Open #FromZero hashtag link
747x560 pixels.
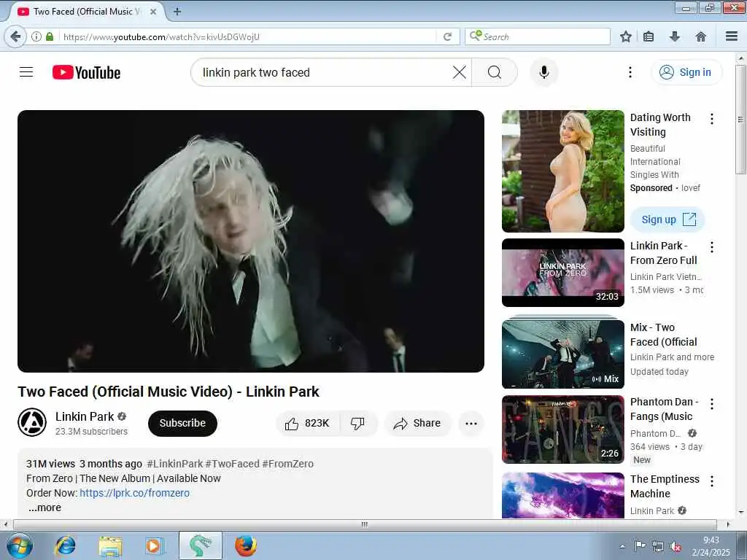[287, 464]
